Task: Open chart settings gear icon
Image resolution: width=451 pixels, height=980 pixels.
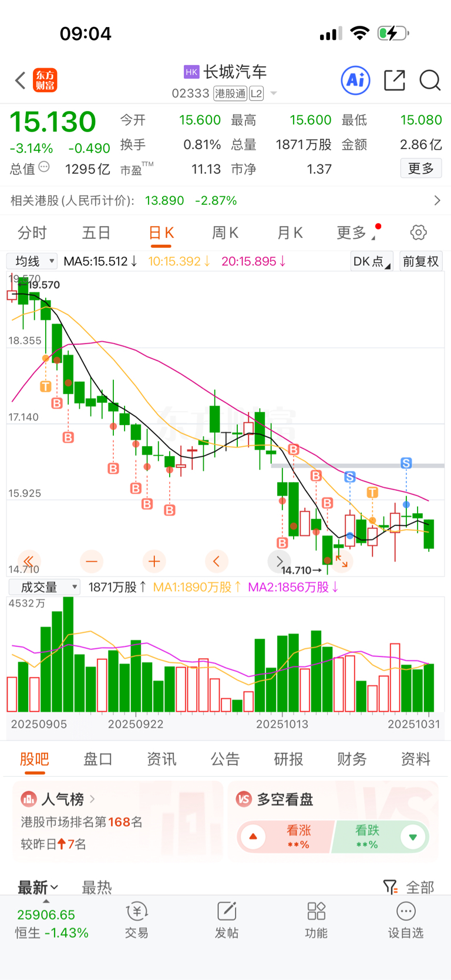Action: [x=419, y=233]
